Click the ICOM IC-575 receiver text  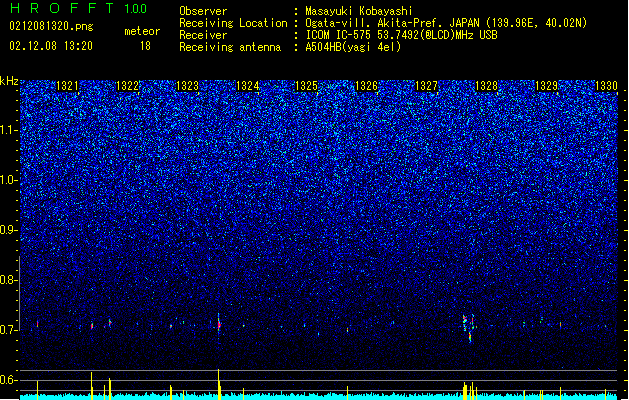click(401, 35)
